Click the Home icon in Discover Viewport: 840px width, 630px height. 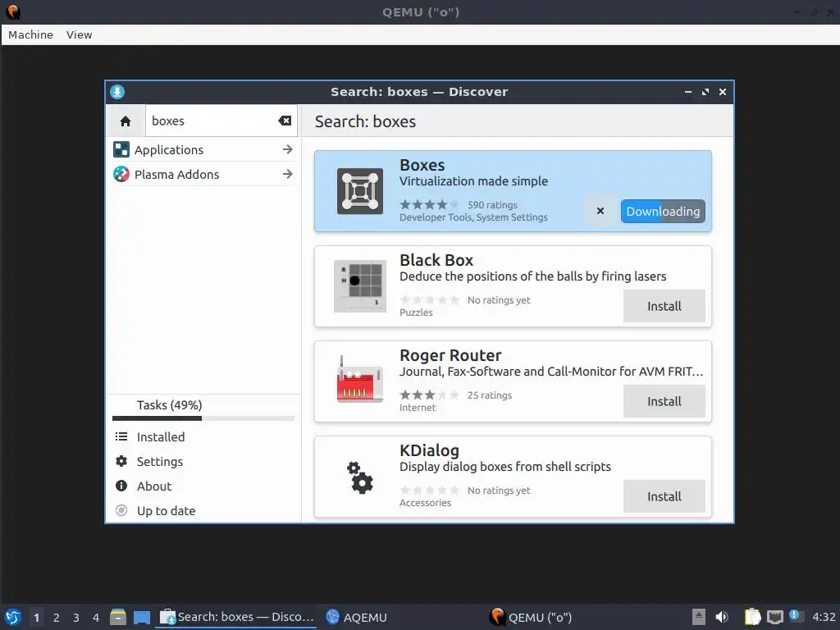point(126,121)
